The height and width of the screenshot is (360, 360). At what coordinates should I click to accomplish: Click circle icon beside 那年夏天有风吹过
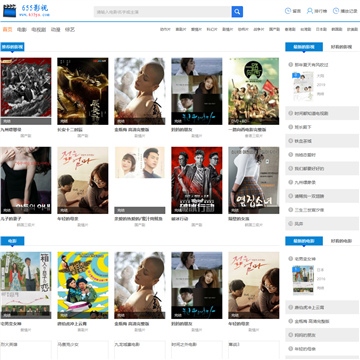click(x=291, y=65)
